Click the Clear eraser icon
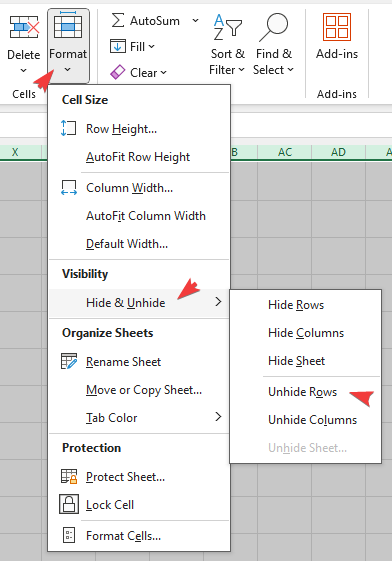Screen dimensions: 392x561 (118, 72)
